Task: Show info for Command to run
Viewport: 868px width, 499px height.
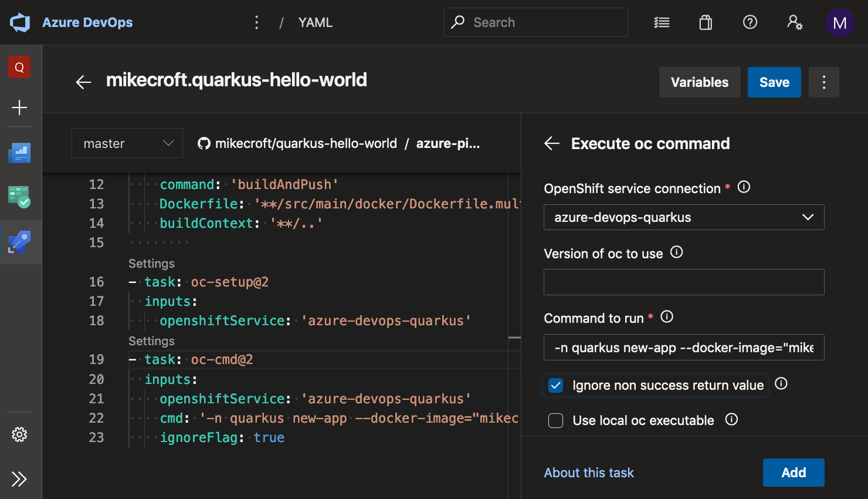Action: pyautogui.click(x=667, y=317)
